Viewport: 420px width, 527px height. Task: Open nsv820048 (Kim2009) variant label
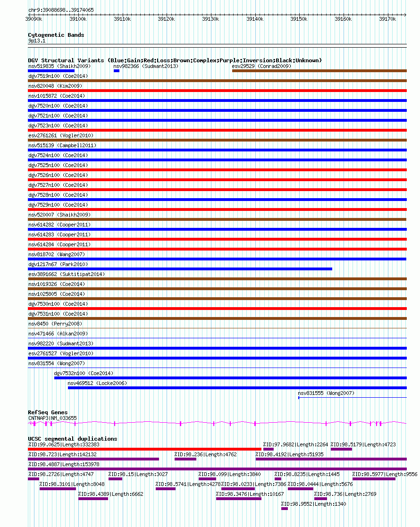[x=55, y=86]
